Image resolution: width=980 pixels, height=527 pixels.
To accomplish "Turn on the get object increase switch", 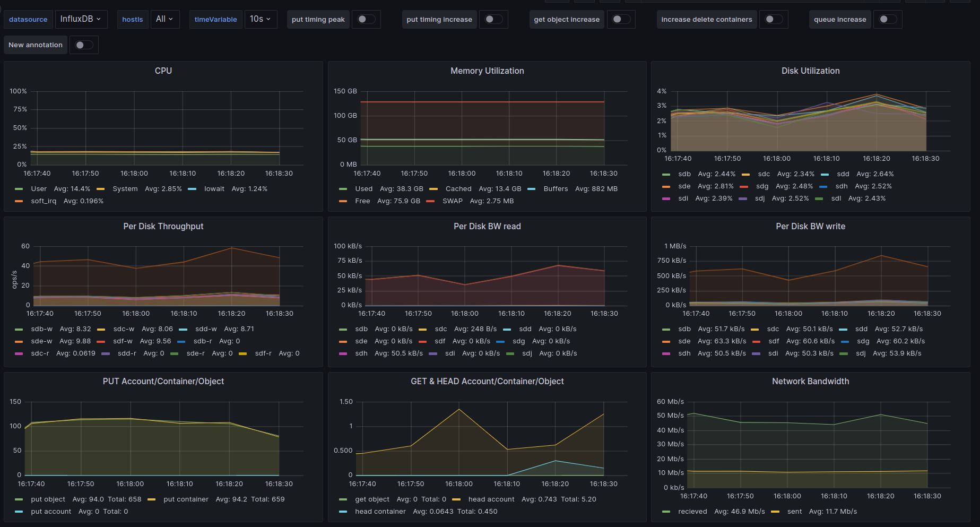I will pyautogui.click(x=621, y=19).
